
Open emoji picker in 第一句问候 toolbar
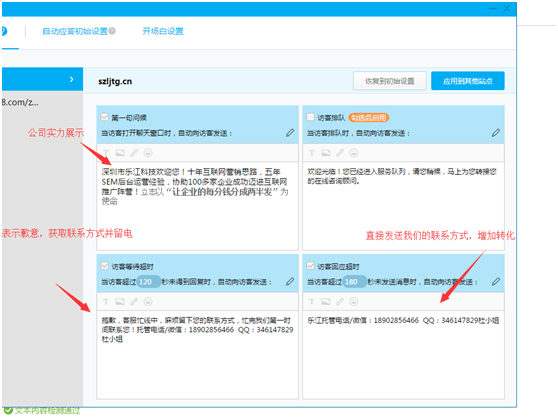(x=148, y=153)
